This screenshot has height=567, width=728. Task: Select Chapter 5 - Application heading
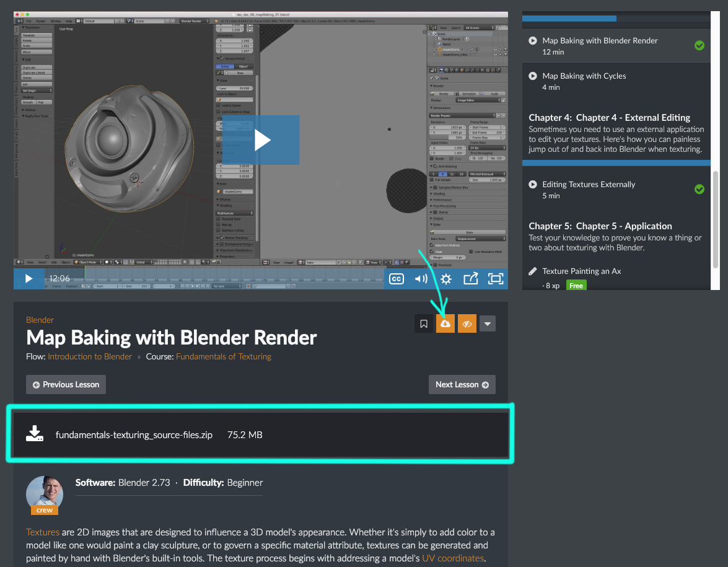600,226
